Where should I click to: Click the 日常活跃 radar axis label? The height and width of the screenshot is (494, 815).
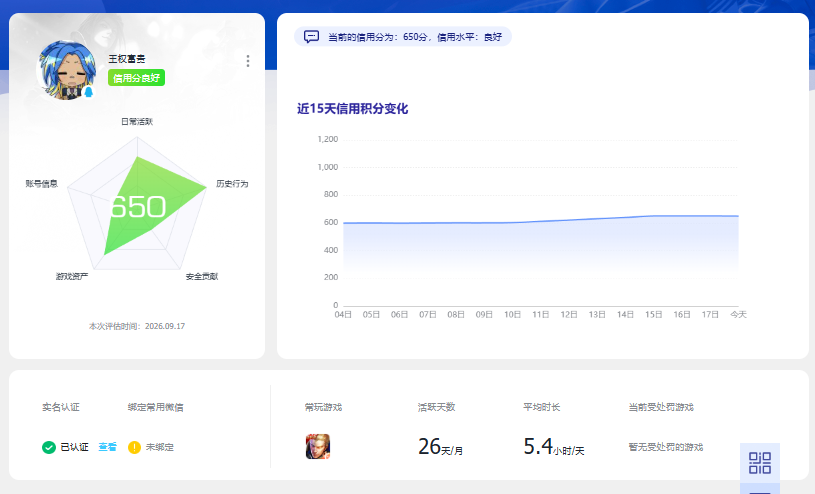point(137,122)
